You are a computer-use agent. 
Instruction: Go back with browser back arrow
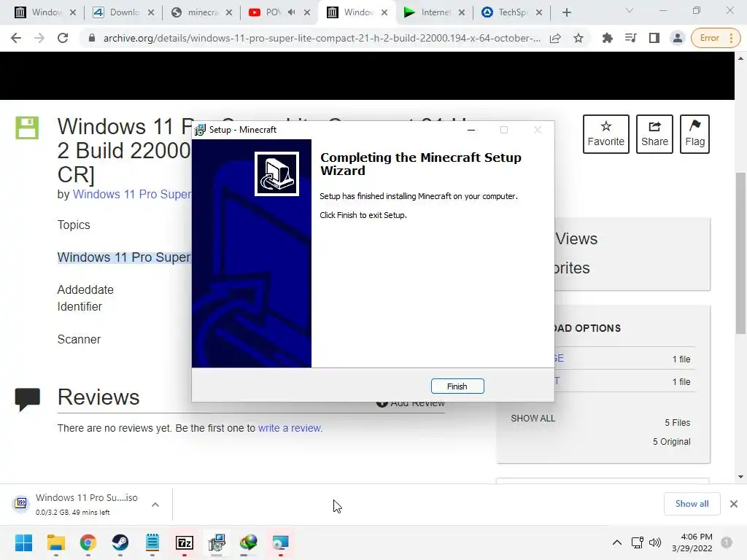click(x=16, y=38)
